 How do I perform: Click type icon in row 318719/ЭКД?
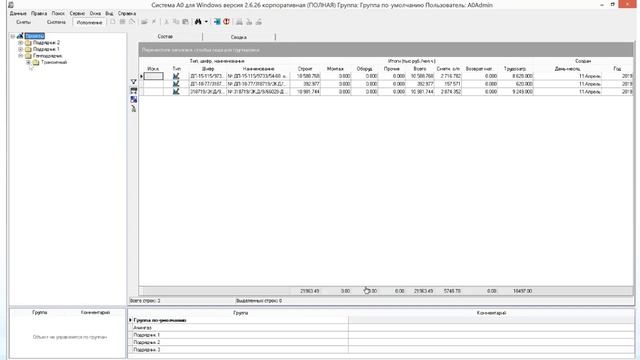click(176, 92)
